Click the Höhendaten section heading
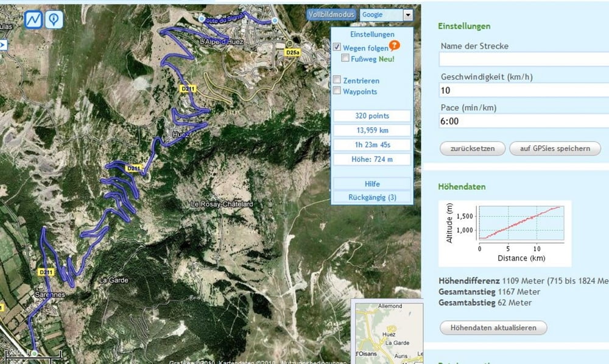 (462, 187)
